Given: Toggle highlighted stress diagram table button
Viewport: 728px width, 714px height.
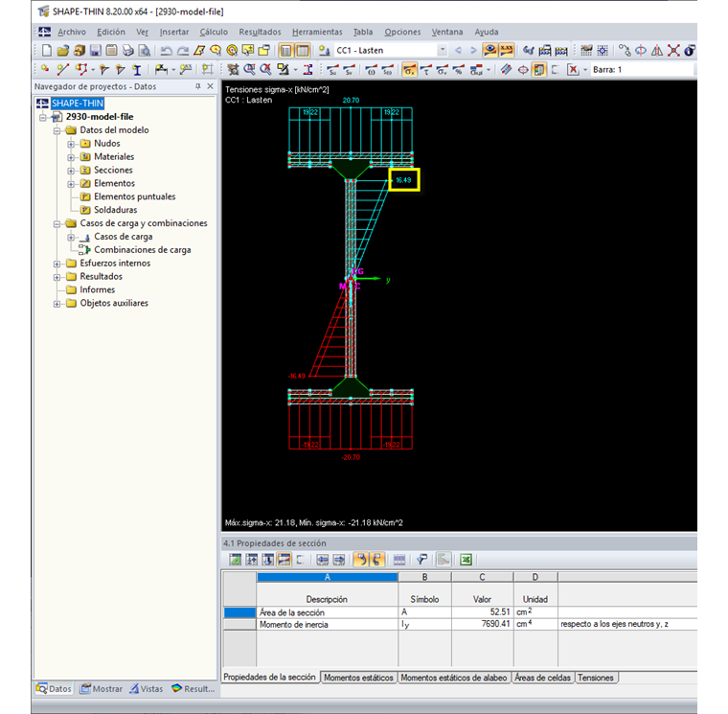Looking at the screenshot, I should [x=284, y=560].
